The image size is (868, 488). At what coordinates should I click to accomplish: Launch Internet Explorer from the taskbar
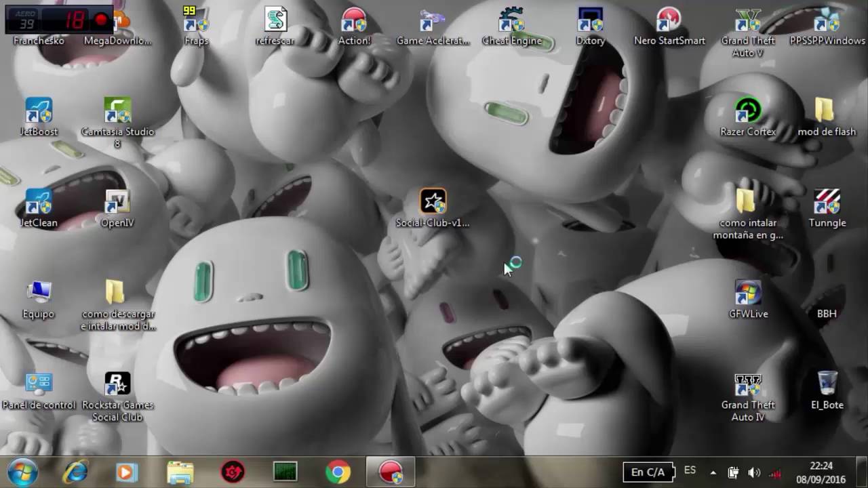[x=75, y=472]
